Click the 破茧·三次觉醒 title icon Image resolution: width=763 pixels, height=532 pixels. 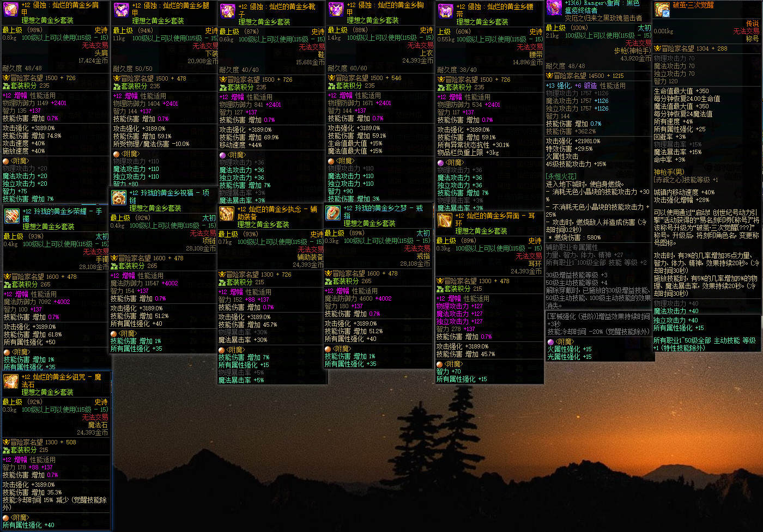pyautogui.click(x=662, y=9)
